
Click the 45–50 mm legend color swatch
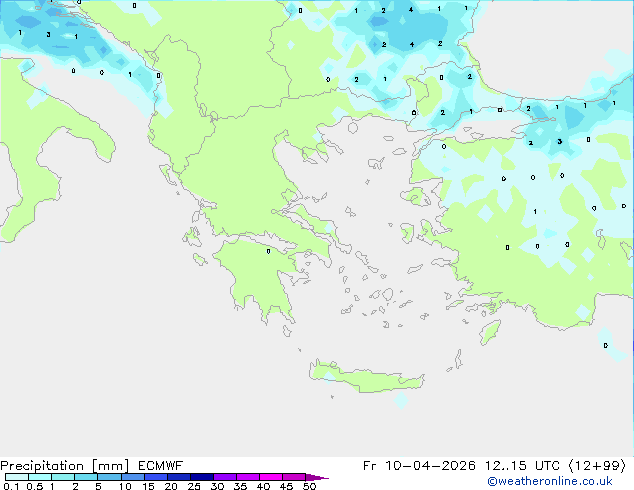coord(294,477)
